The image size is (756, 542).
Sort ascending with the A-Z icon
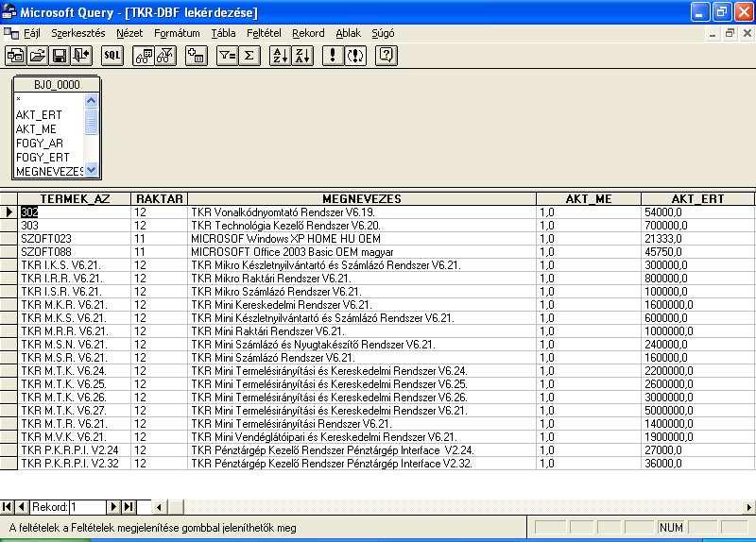(x=280, y=56)
